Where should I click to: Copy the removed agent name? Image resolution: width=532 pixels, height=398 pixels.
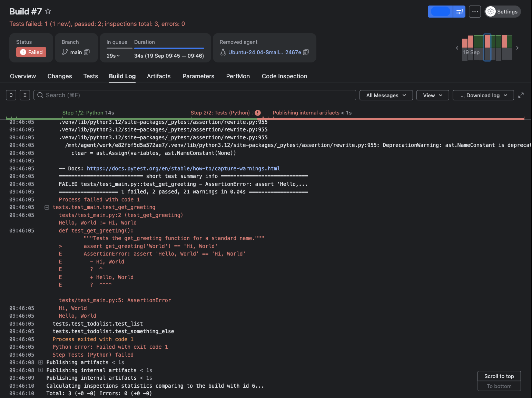306,52
